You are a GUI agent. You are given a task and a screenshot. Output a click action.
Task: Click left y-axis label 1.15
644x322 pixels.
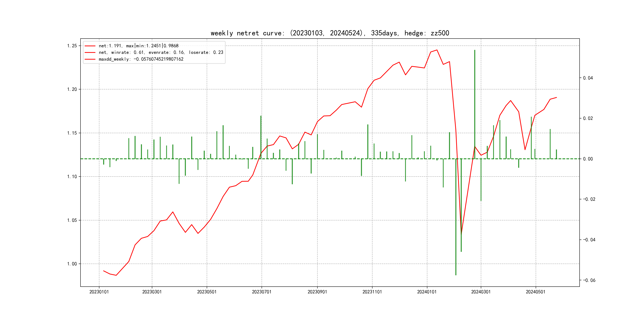point(72,133)
